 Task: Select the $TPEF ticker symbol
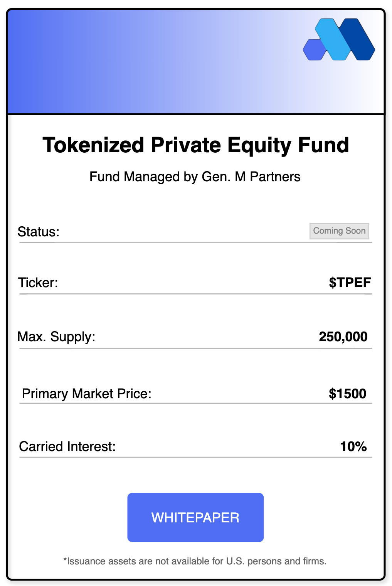pyautogui.click(x=350, y=283)
